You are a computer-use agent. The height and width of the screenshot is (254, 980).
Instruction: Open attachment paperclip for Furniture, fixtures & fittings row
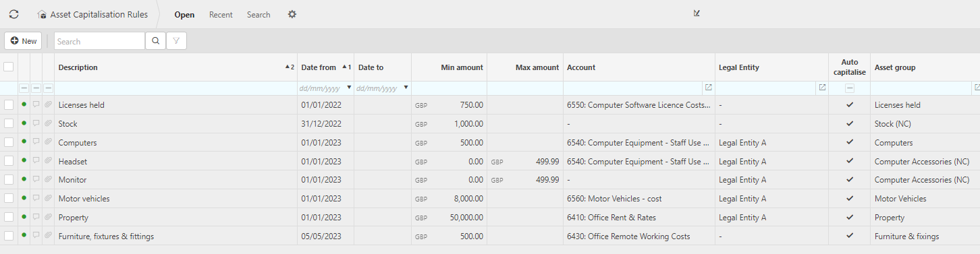tap(49, 235)
